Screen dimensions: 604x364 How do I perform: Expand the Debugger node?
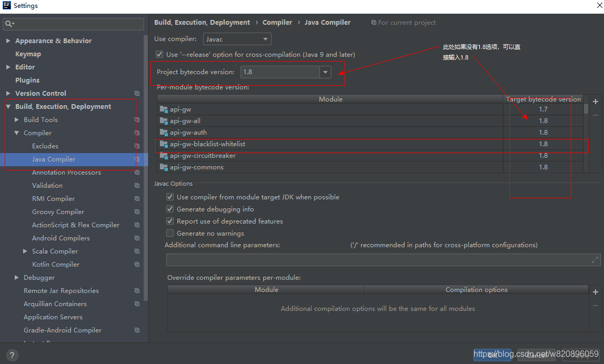tap(16, 278)
